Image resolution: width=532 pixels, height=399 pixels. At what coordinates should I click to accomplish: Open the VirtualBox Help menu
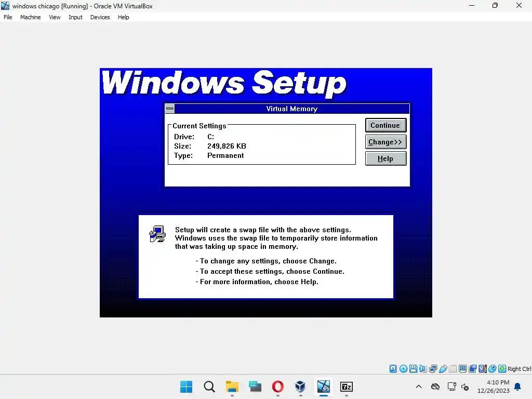click(123, 17)
